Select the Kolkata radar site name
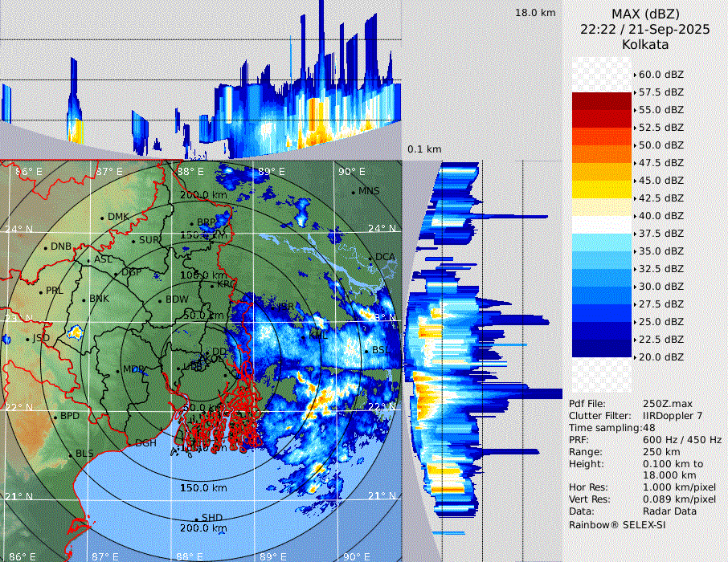728x562 pixels. 644,44
